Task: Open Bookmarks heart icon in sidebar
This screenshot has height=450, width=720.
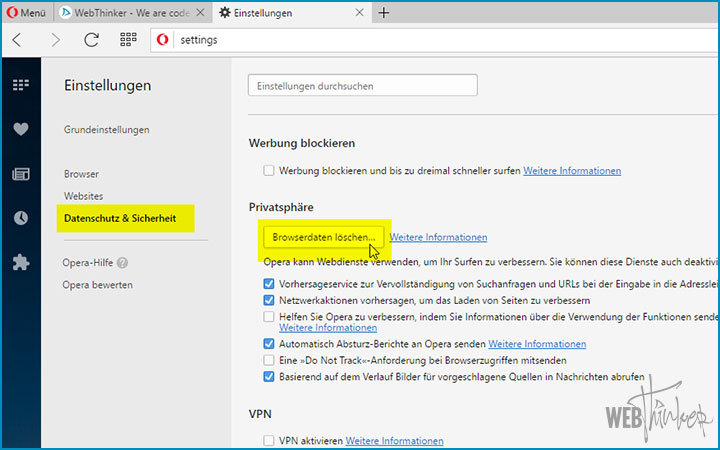Action: pos(20,129)
